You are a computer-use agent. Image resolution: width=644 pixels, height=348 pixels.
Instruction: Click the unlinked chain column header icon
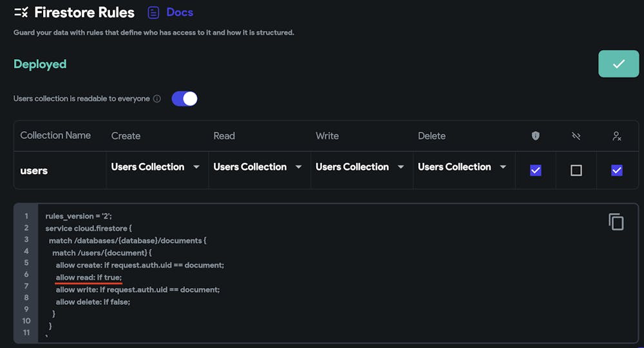pos(576,136)
